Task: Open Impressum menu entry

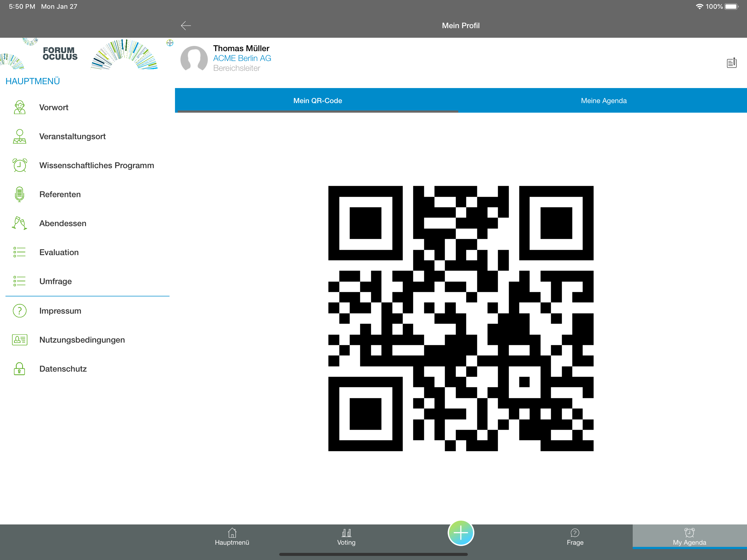Action: [87, 311]
